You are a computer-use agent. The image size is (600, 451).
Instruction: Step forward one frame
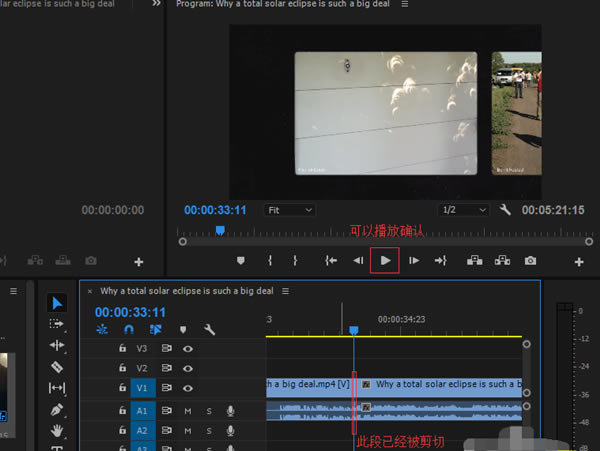coord(412,261)
